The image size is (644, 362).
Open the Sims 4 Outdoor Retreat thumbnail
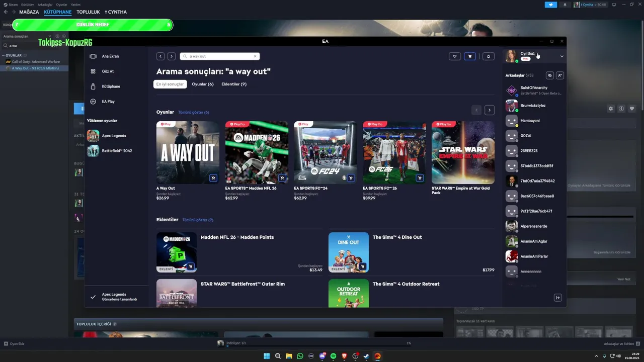pos(349,293)
